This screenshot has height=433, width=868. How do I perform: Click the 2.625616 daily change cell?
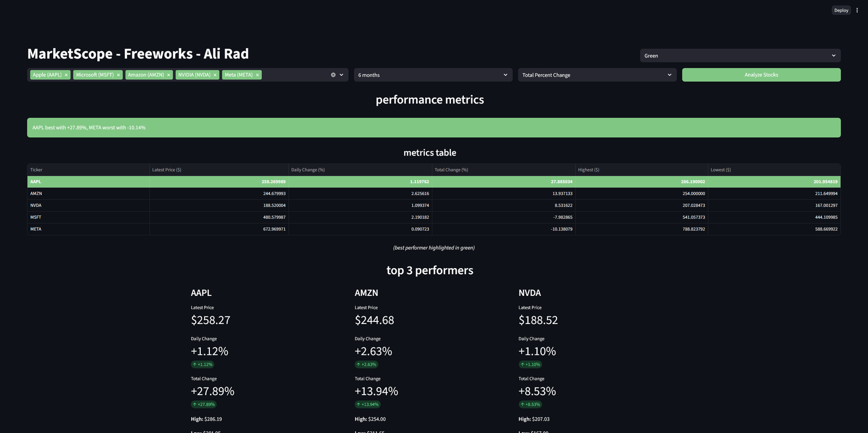tap(360, 193)
